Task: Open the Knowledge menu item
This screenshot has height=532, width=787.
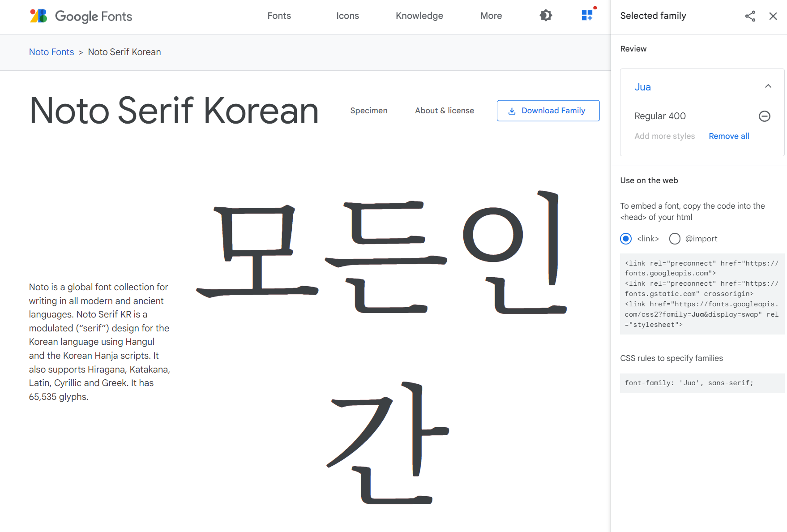Action: 419,16
